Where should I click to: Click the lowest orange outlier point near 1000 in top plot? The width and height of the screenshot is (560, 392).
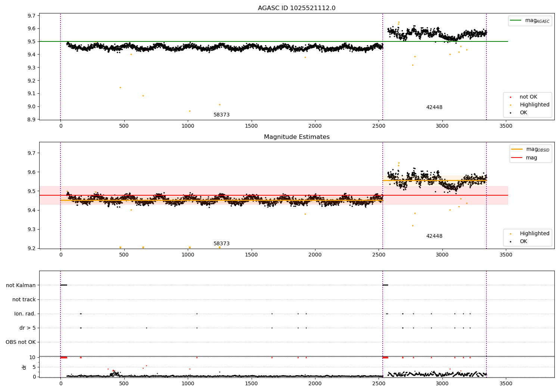point(190,111)
